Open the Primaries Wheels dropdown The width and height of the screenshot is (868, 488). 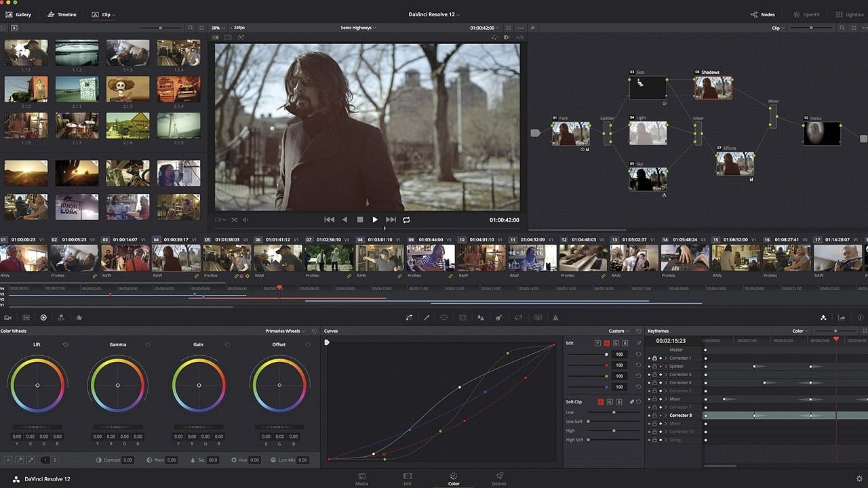click(285, 331)
